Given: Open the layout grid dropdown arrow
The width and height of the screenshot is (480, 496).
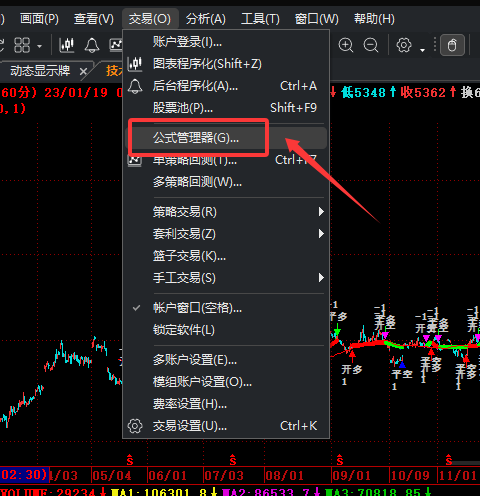Looking at the screenshot, I should 40,46.
